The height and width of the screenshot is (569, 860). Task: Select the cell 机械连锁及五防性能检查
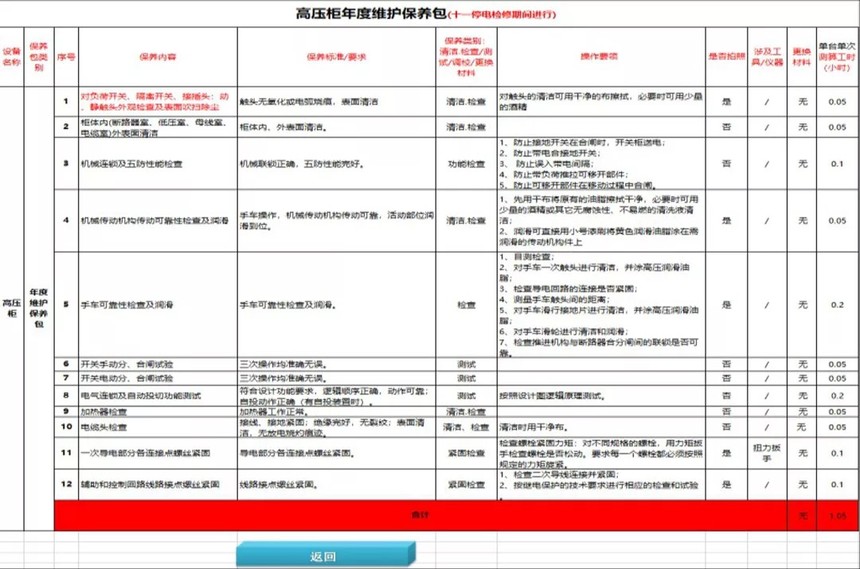coord(158,164)
